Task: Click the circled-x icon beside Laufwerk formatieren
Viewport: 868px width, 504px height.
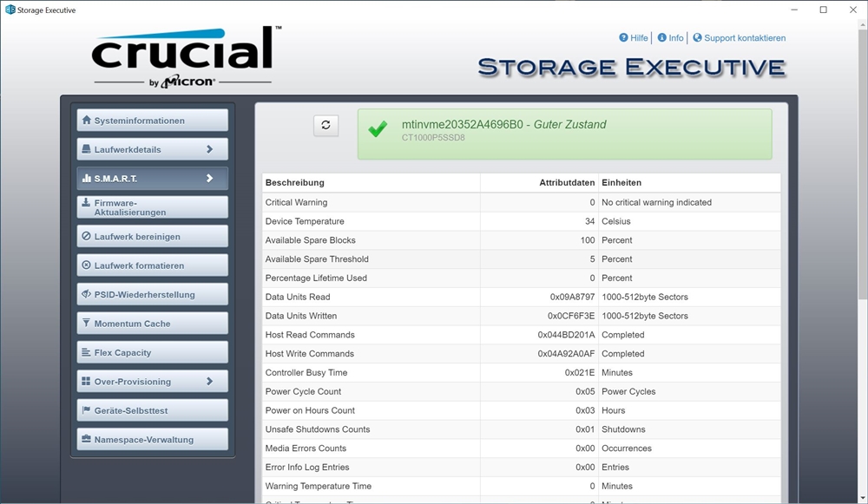Action: (86, 265)
